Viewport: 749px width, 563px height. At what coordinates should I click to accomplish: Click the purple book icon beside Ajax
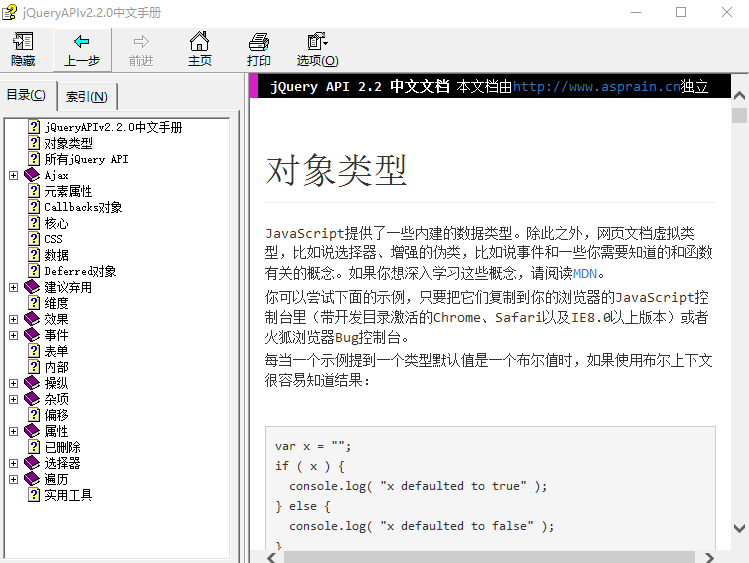pyautogui.click(x=32, y=175)
